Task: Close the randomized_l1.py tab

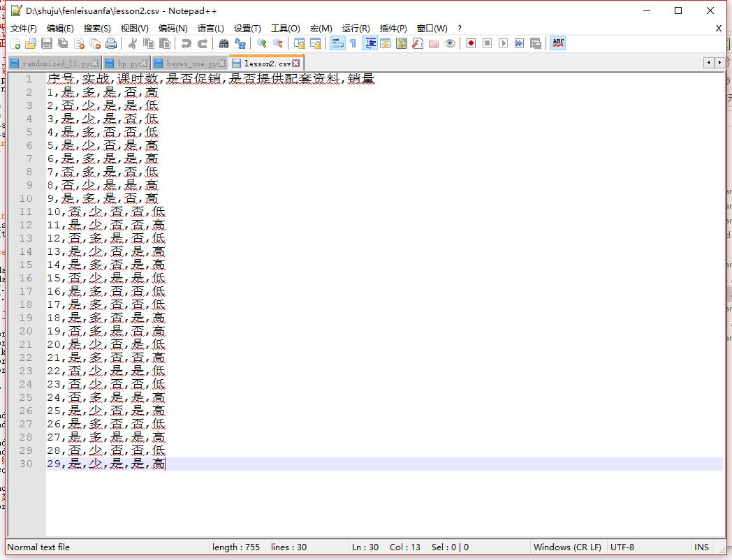Action: pos(95,64)
